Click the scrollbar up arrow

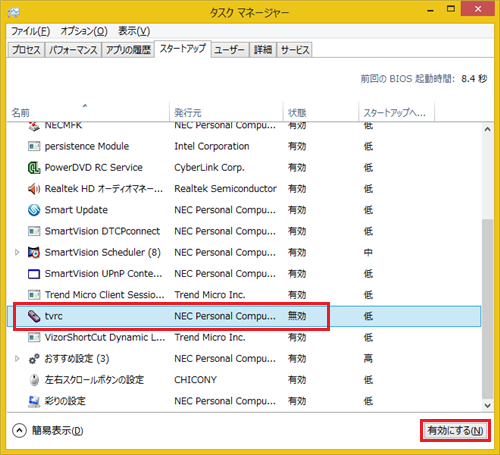(488, 129)
